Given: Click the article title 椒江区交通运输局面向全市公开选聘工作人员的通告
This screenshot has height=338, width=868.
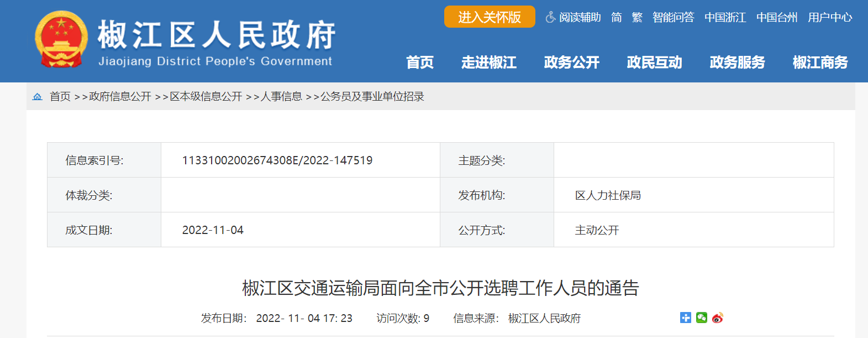Looking at the screenshot, I should (440, 288).
